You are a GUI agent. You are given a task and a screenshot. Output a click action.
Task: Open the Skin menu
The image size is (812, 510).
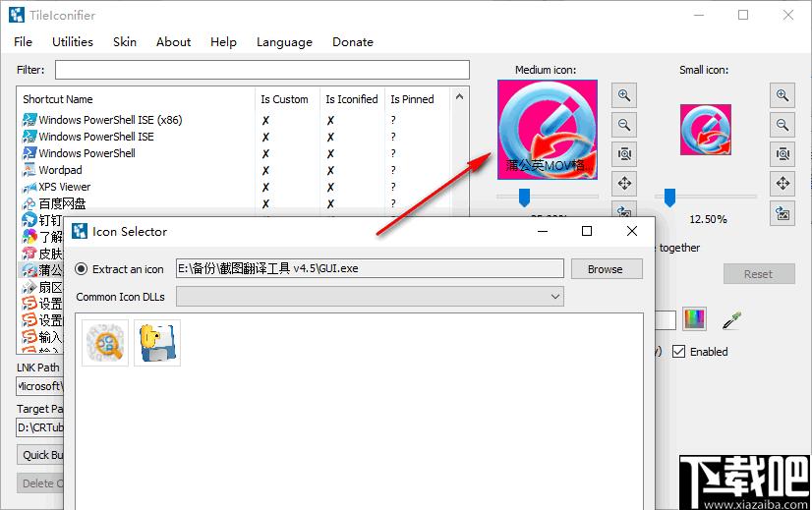(x=125, y=42)
